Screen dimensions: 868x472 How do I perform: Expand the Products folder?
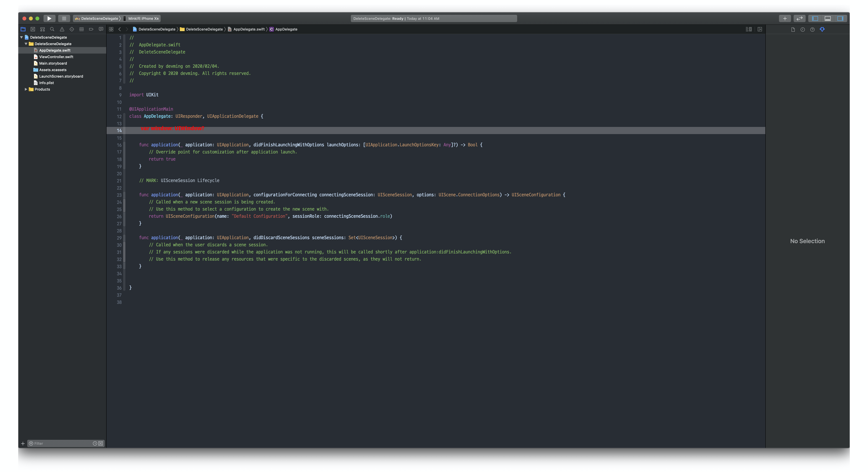click(x=26, y=89)
